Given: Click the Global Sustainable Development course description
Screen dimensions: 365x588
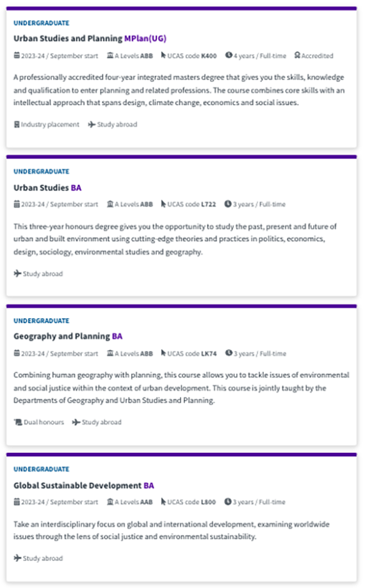Looking at the screenshot, I should point(172,530).
